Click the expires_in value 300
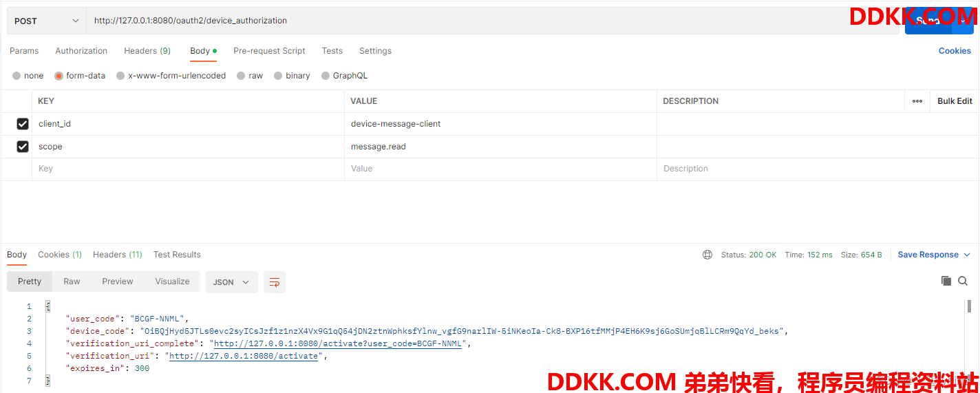 tap(142, 368)
